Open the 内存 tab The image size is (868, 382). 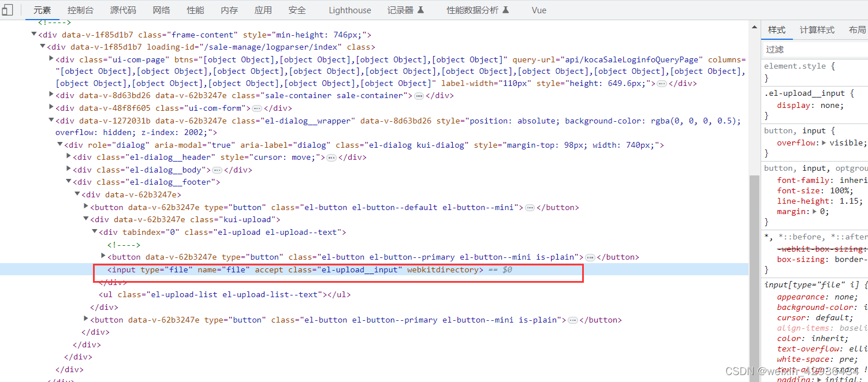point(229,10)
